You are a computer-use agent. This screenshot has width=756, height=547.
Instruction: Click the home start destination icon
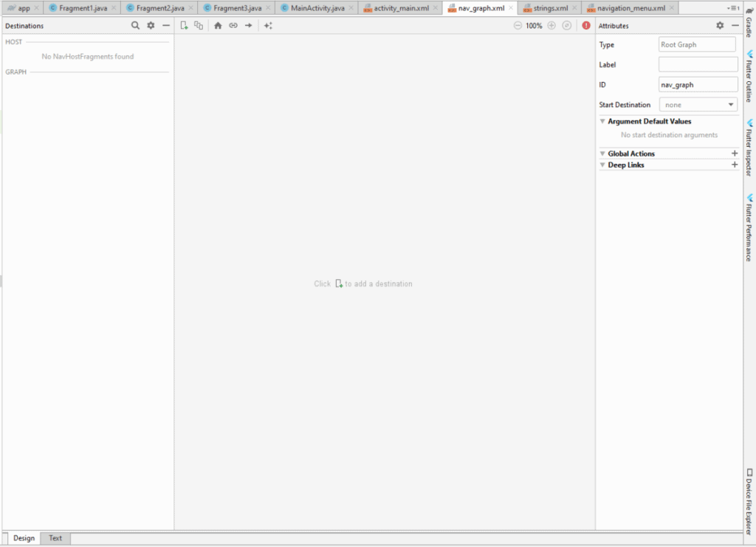point(218,25)
